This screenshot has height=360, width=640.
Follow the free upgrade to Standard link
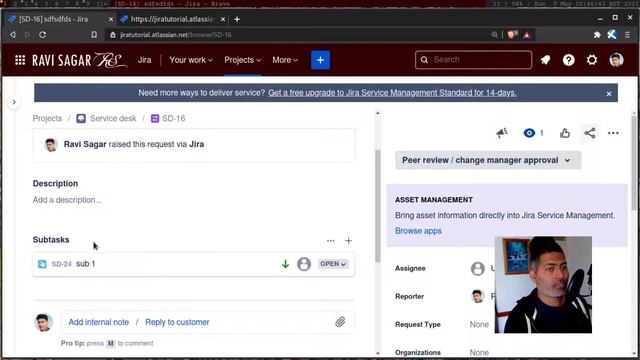[x=392, y=93]
